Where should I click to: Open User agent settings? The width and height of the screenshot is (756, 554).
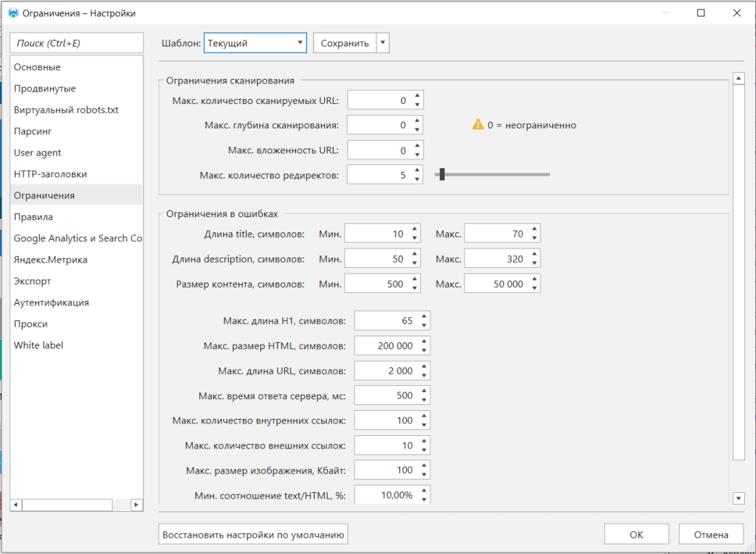[76, 153]
